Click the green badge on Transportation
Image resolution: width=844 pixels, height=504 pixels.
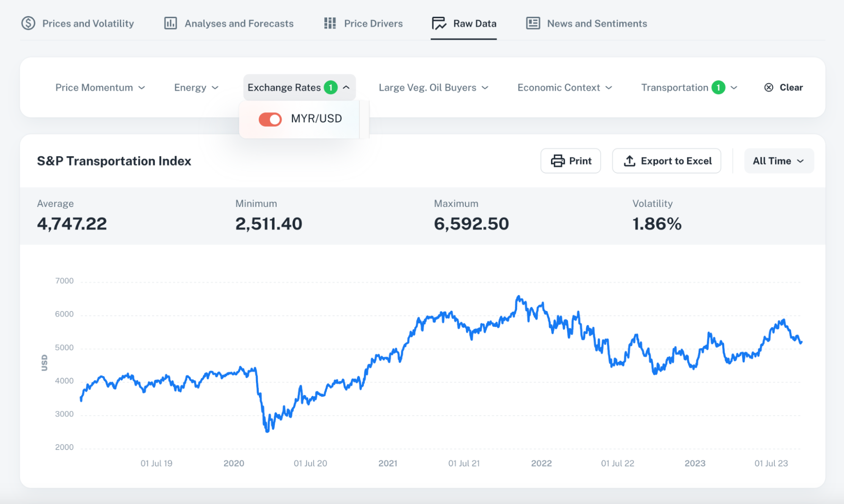718,87
